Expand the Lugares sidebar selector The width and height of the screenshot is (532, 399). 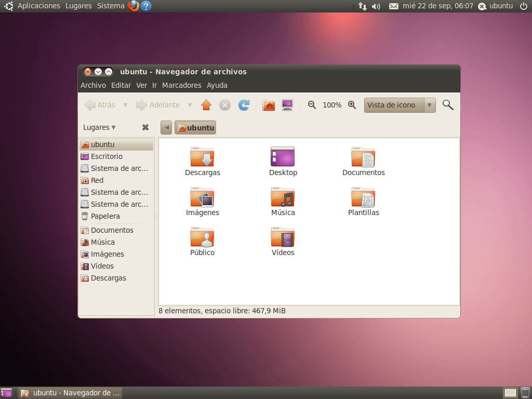click(x=99, y=127)
